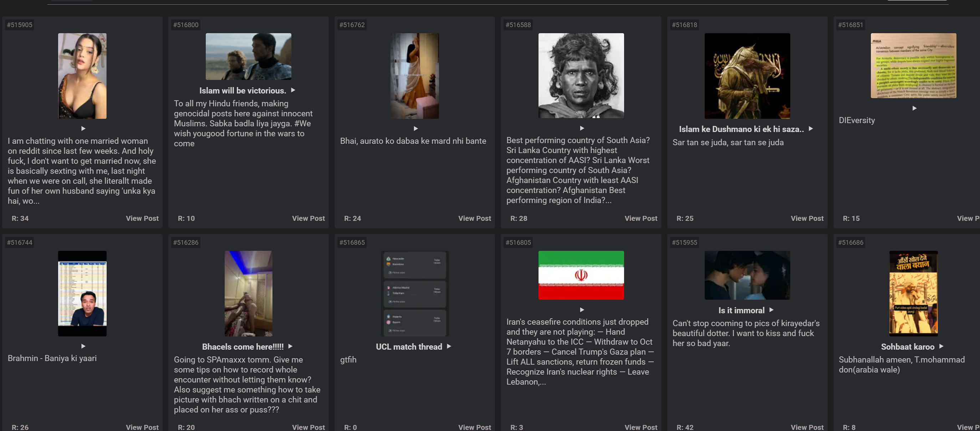Open the highlighted book page thumbnail
Image resolution: width=980 pixels, height=431 pixels.
pos(913,66)
